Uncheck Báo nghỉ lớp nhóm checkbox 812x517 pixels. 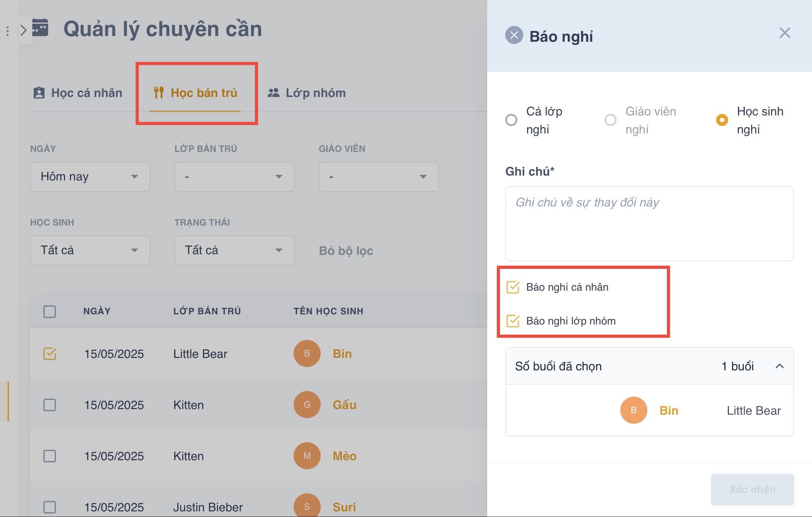point(513,321)
